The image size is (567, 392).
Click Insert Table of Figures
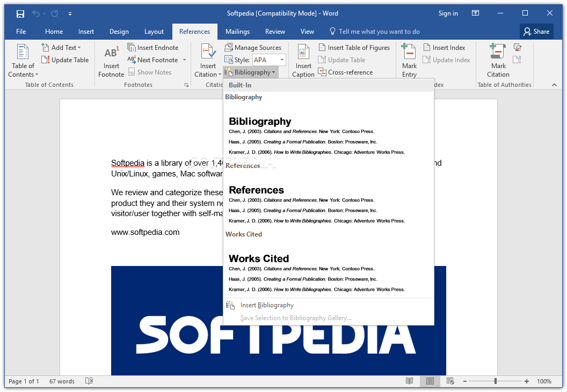point(354,47)
